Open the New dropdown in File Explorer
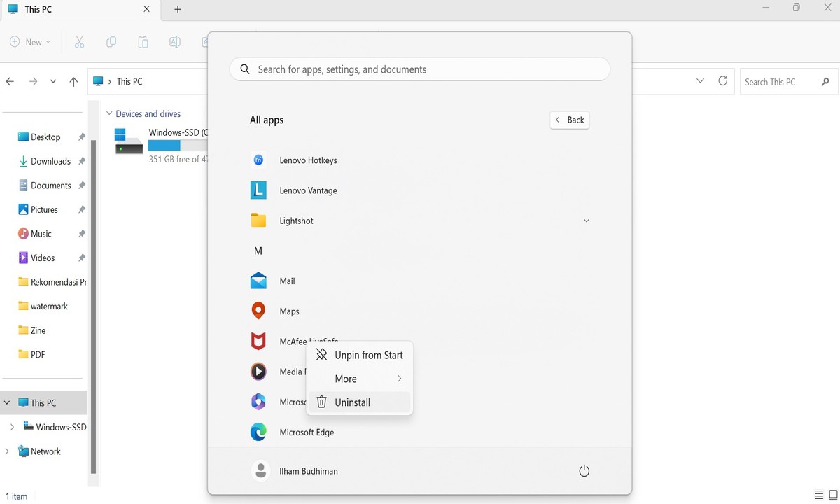Screen dimensions: 840x504 pos(30,42)
